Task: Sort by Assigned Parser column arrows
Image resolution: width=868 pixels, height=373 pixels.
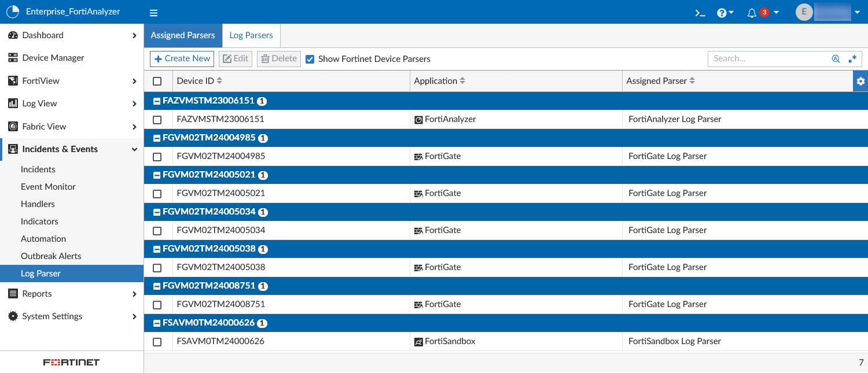Action: (x=692, y=81)
